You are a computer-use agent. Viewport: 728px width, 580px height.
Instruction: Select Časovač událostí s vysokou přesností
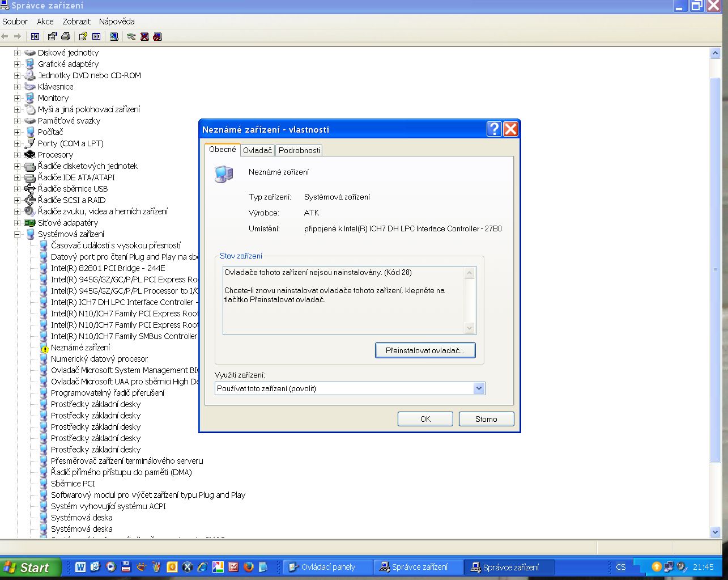coord(116,245)
